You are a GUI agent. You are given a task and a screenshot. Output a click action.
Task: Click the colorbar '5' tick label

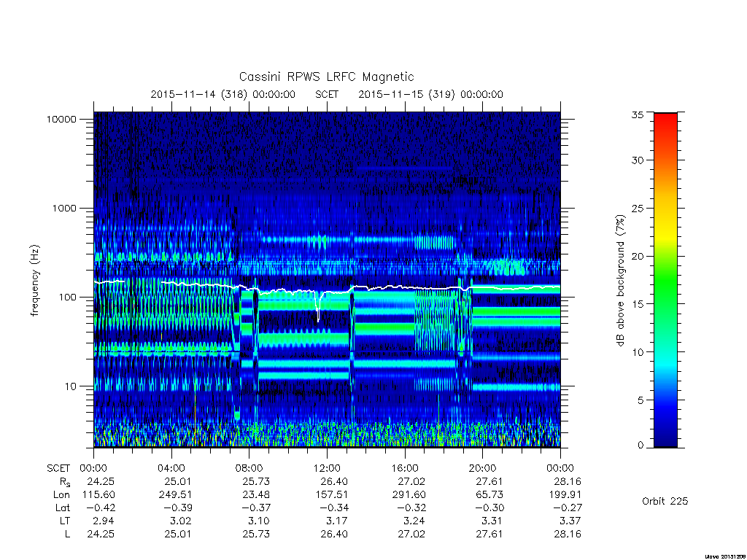(640, 400)
